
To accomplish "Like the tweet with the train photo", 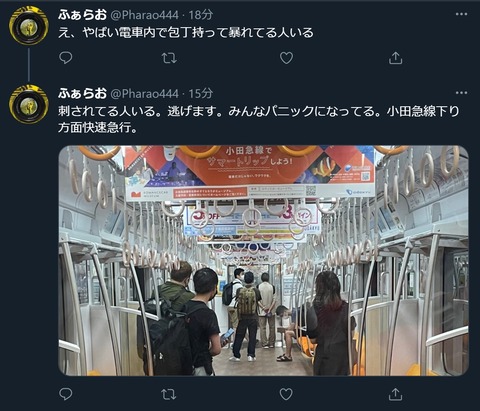I will point(286,394).
